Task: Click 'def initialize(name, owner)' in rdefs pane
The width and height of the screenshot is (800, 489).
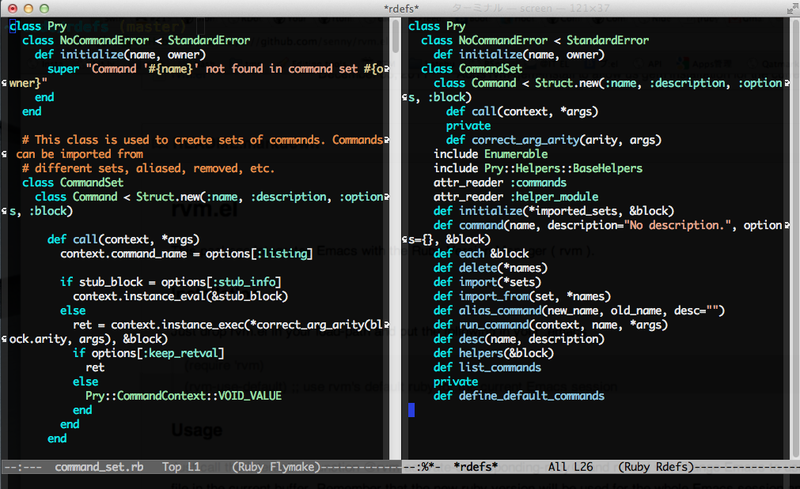Action: click(519, 55)
